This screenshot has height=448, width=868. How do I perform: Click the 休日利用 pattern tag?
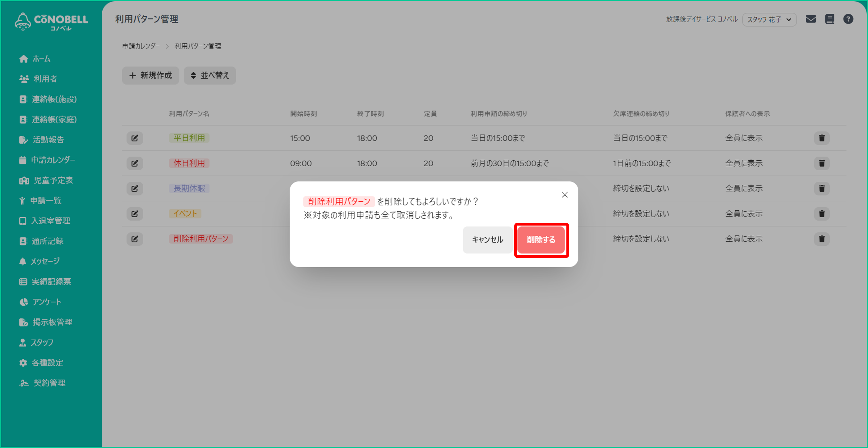click(189, 163)
